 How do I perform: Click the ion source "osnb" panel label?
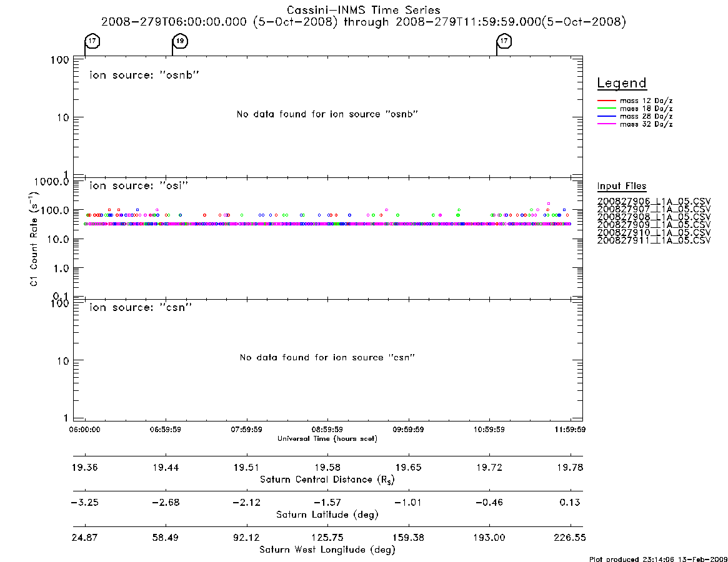144,75
